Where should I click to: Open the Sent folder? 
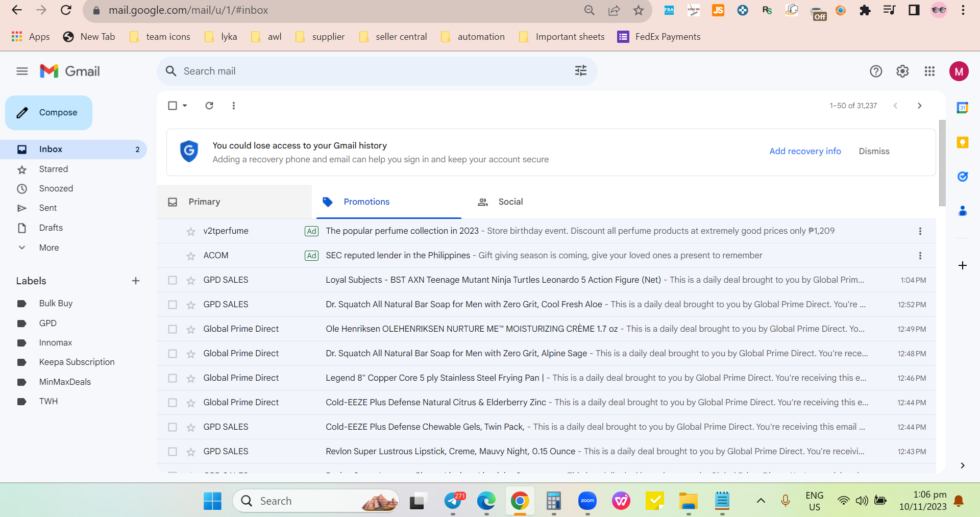[73, 208]
